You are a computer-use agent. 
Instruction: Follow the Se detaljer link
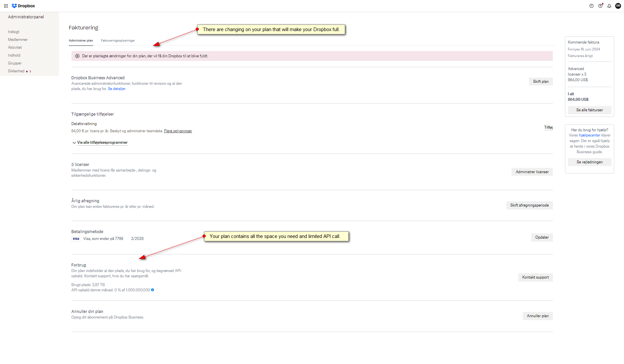[117, 89]
